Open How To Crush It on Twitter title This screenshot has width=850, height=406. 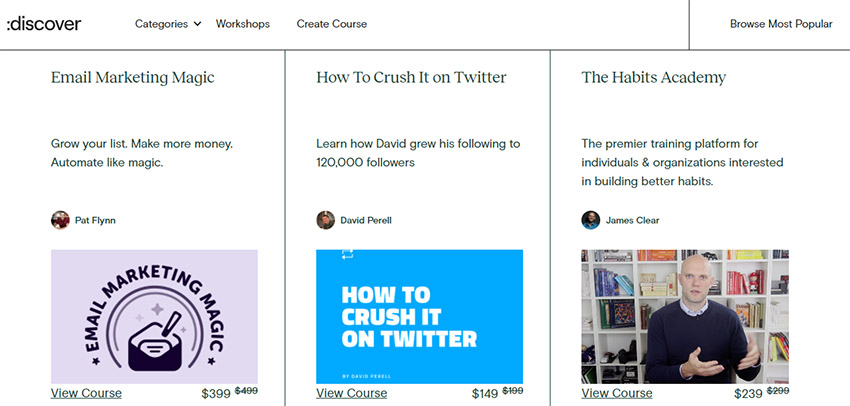click(411, 78)
